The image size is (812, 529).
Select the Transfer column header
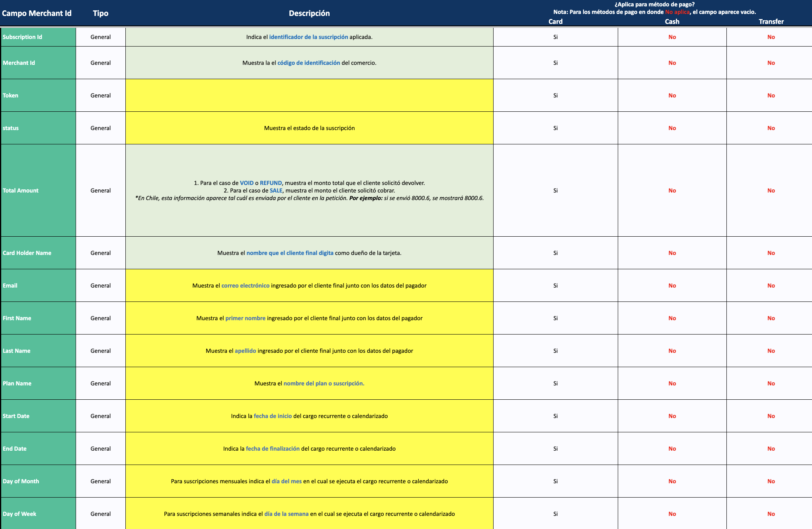click(771, 21)
